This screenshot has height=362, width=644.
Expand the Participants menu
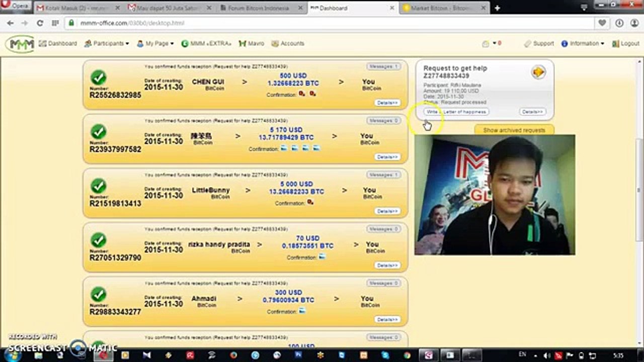(107, 44)
